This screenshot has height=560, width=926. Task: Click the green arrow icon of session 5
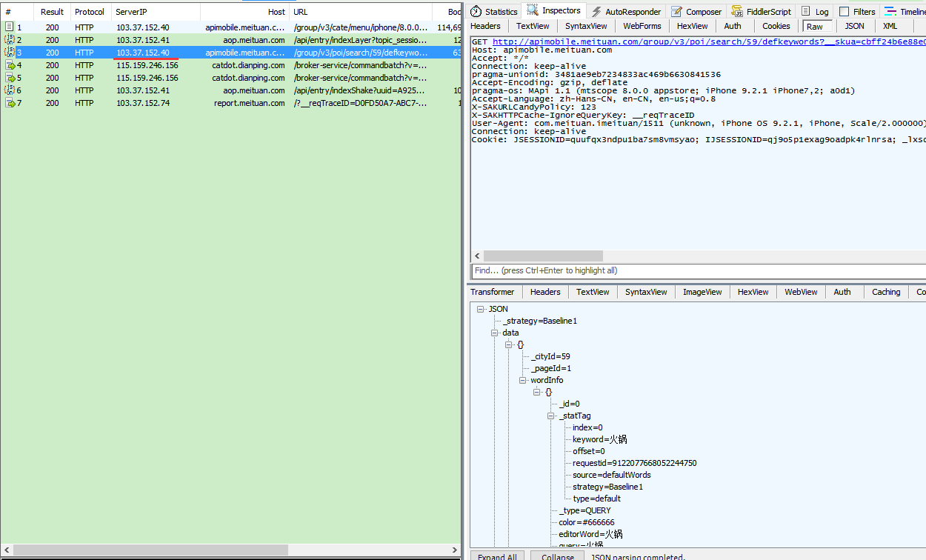coord(10,78)
